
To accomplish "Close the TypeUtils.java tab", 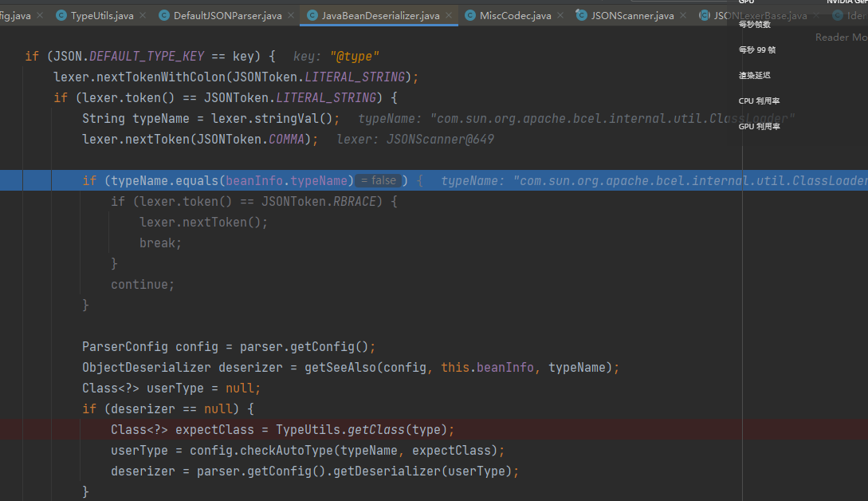I will pos(143,15).
